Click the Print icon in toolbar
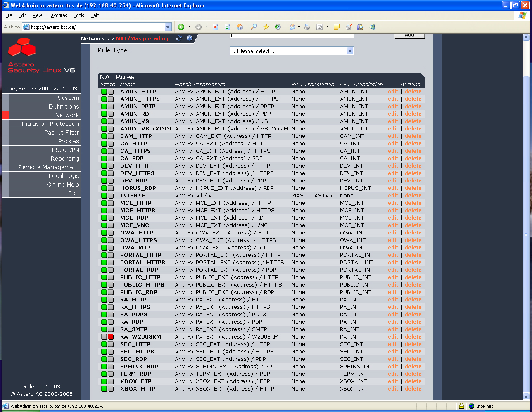 click(x=307, y=27)
